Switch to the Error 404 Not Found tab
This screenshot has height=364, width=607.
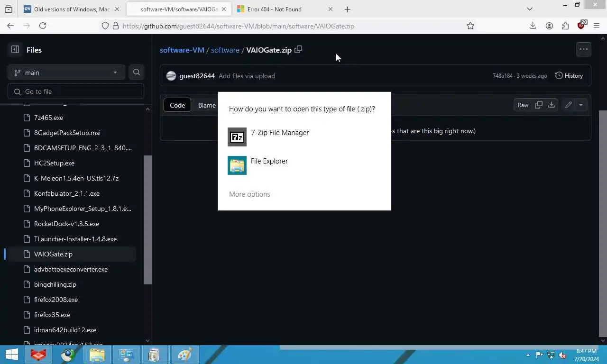tap(285, 9)
